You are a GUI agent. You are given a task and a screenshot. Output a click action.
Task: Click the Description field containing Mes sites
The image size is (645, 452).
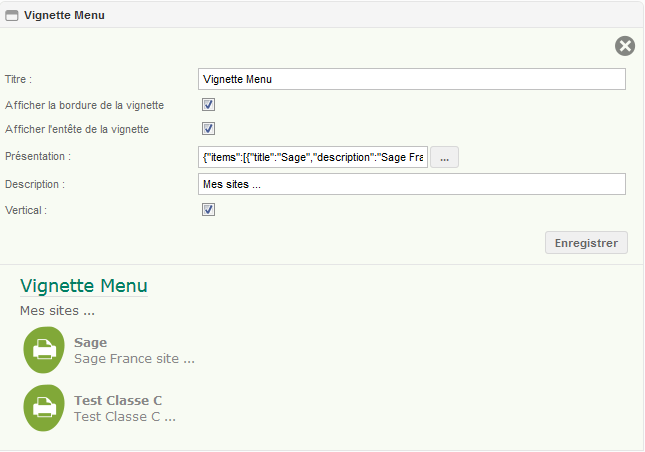click(x=412, y=184)
